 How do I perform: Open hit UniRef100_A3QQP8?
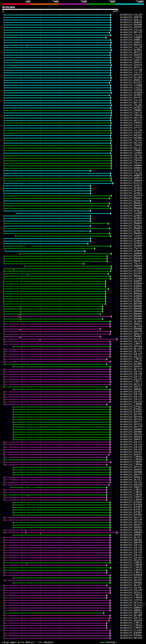coord(131,37)
